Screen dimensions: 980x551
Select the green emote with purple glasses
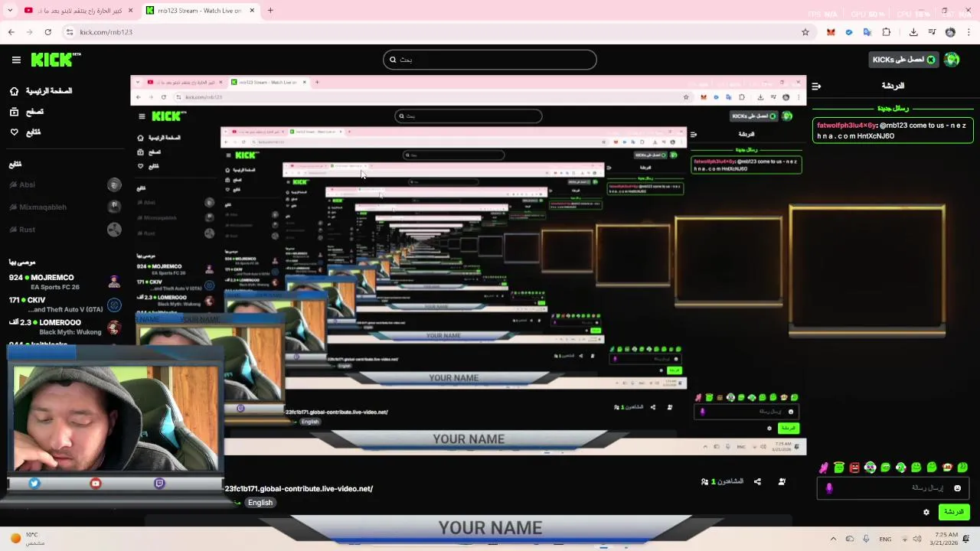coord(870,468)
